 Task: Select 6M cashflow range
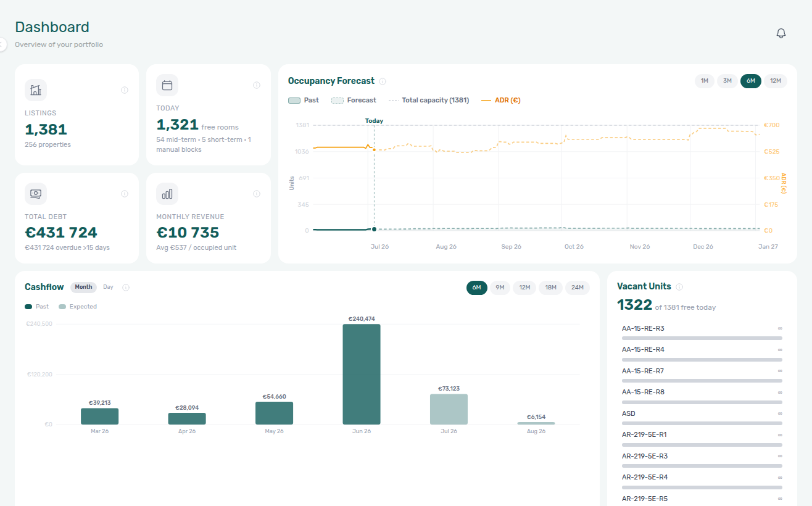(x=477, y=288)
